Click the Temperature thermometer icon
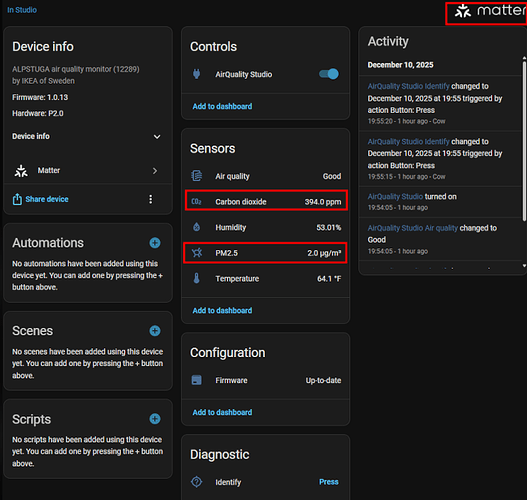527x500 pixels. pos(197,278)
